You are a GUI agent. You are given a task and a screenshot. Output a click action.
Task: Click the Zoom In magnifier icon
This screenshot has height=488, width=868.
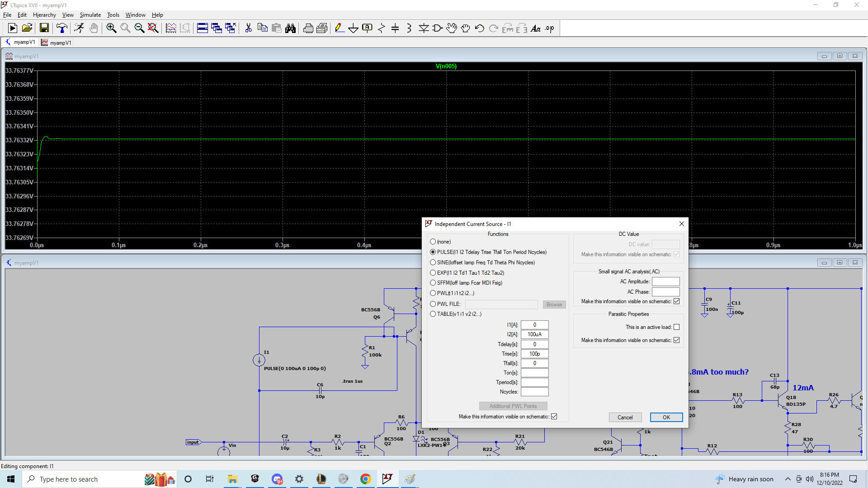(111, 28)
